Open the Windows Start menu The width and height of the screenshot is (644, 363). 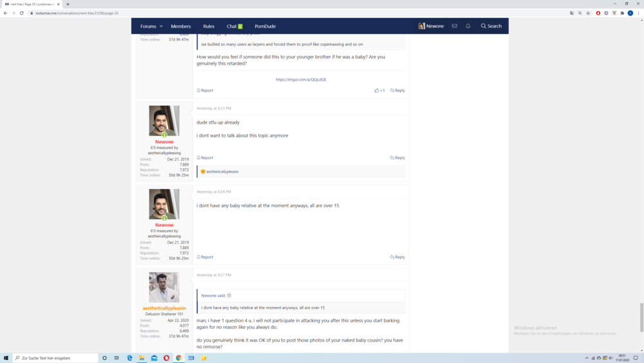[x=6, y=358]
